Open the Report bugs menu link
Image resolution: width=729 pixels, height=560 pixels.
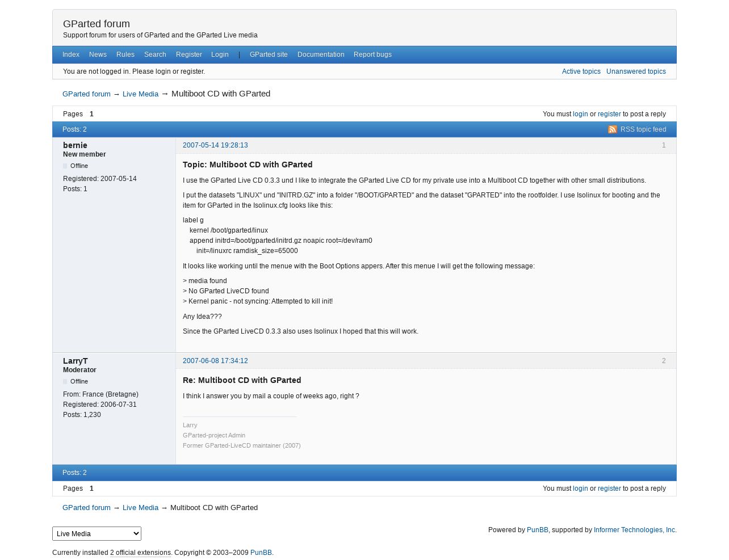point(372,54)
